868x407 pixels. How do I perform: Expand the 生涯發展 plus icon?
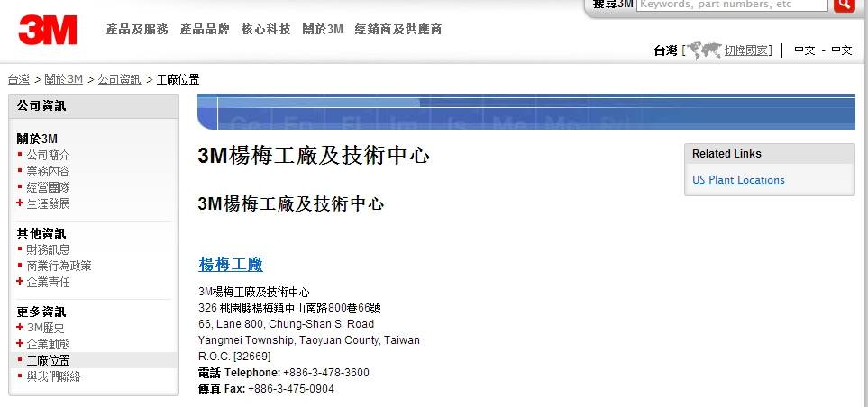coord(20,203)
